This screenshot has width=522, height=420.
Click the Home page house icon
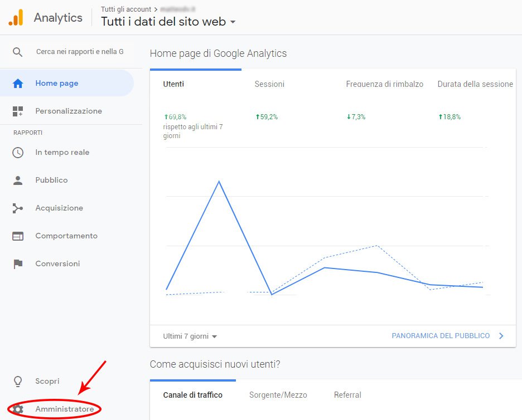pyautogui.click(x=18, y=83)
